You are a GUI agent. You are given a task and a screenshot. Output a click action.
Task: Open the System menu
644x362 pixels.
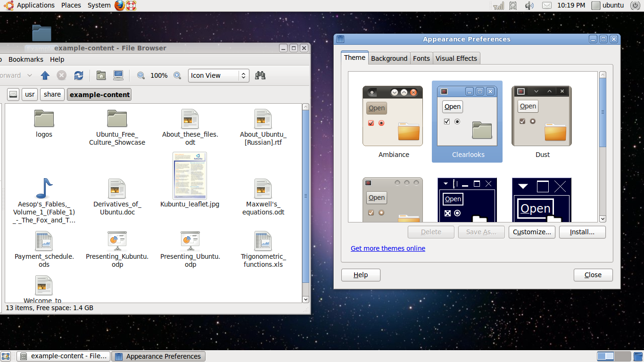point(99,6)
